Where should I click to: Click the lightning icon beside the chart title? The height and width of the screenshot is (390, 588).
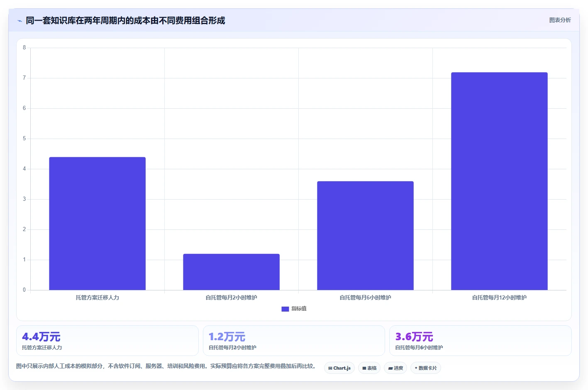(x=20, y=21)
